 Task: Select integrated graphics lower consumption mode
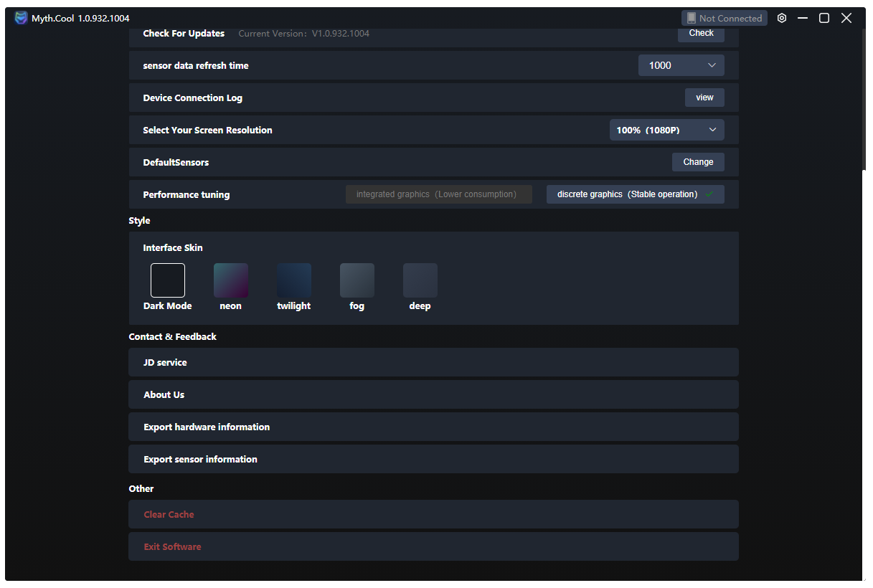coord(438,194)
